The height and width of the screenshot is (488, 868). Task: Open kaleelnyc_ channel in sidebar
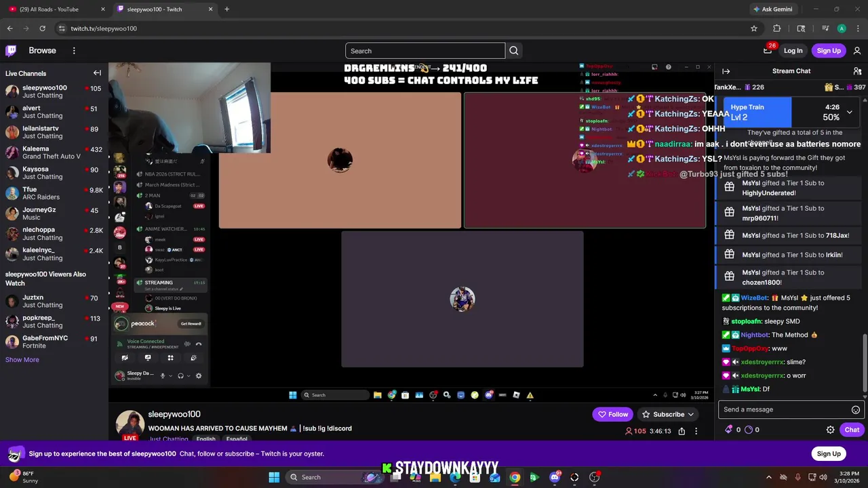(x=54, y=254)
